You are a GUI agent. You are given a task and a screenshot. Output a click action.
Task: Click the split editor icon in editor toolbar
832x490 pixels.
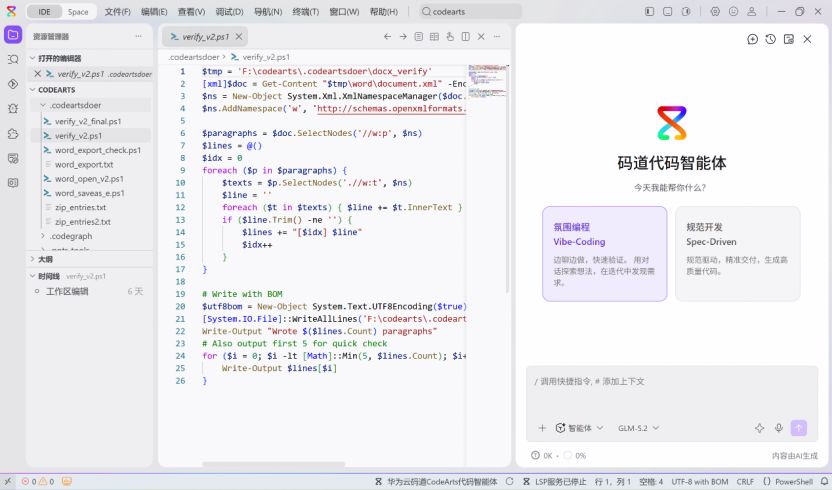tap(465, 37)
